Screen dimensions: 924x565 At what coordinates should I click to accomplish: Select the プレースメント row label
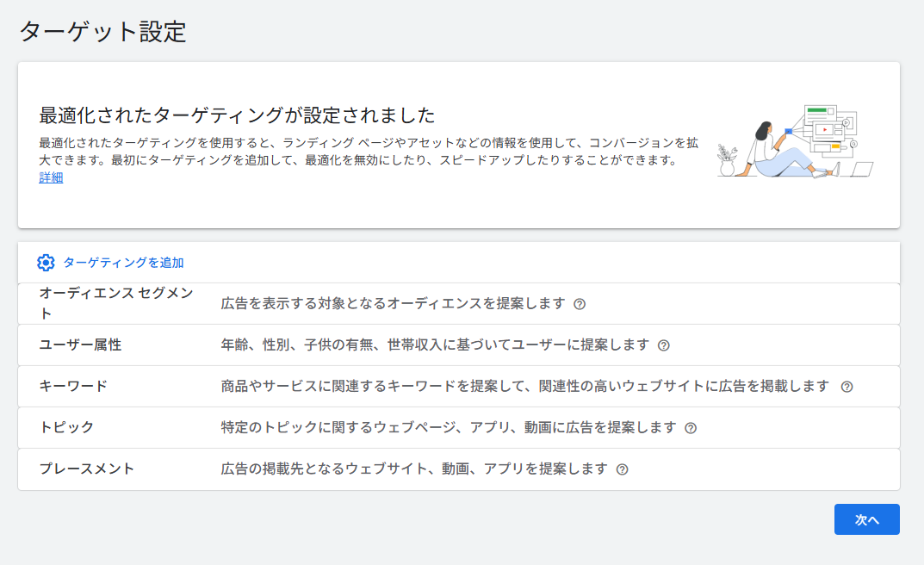coord(87,469)
